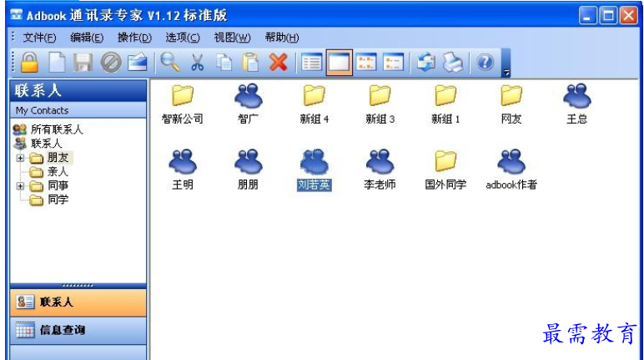Open the 信息查询 navigation pane button
This screenshot has height=360, width=644.
coord(78,331)
